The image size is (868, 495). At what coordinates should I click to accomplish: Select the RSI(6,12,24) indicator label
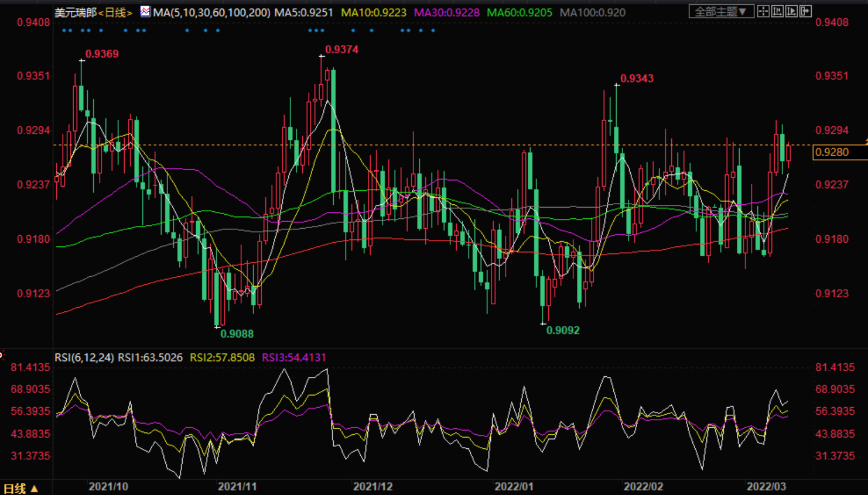click(x=84, y=357)
